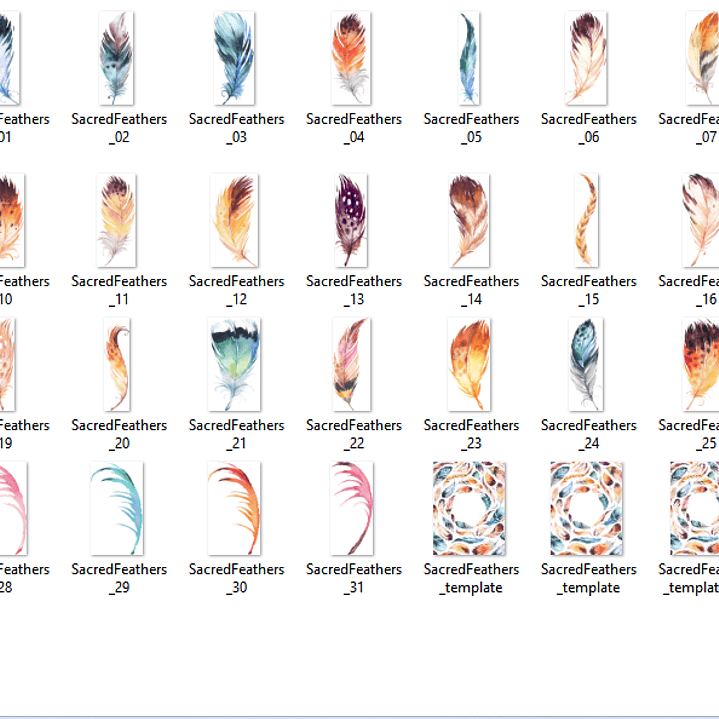The height and width of the screenshot is (719, 719).
Task: Choose the blue-gray SacredFeathers_24 feather thumbnail
Action: [587, 365]
